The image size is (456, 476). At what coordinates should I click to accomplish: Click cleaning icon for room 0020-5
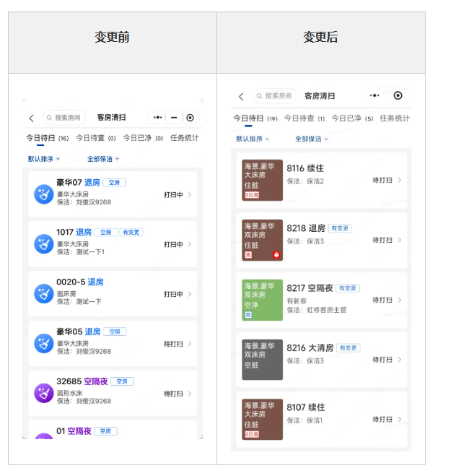pos(44,294)
